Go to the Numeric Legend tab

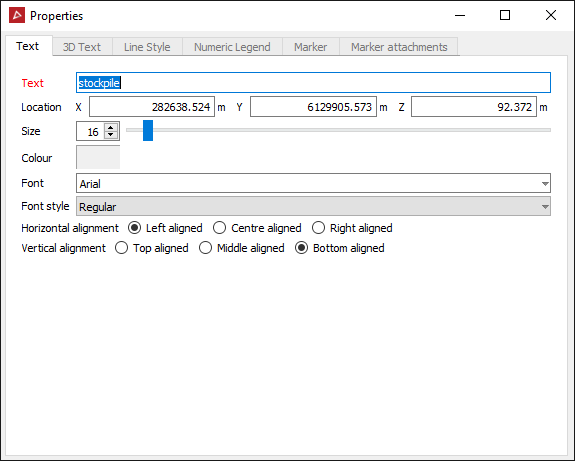pyautogui.click(x=232, y=47)
